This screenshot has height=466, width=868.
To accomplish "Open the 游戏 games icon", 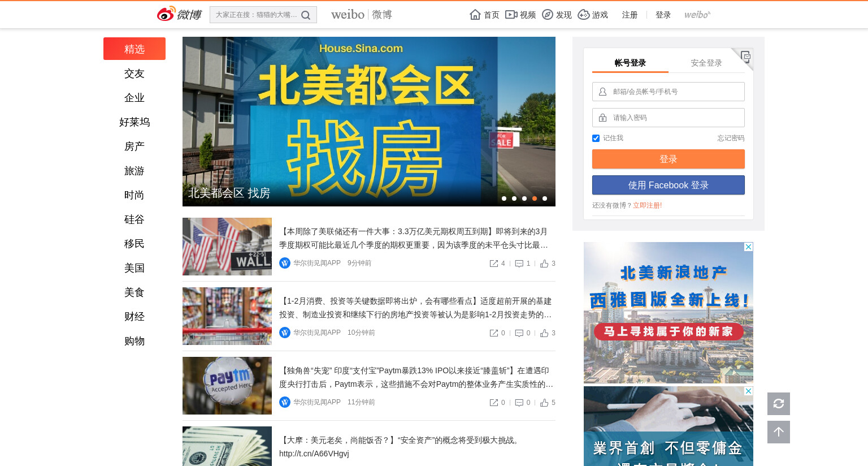I will coord(584,15).
